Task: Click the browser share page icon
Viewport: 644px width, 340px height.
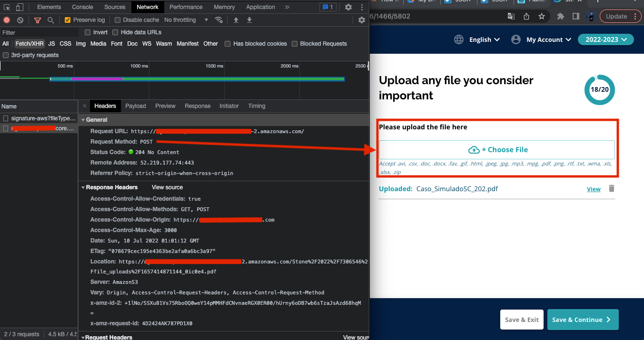Action: 526,16
